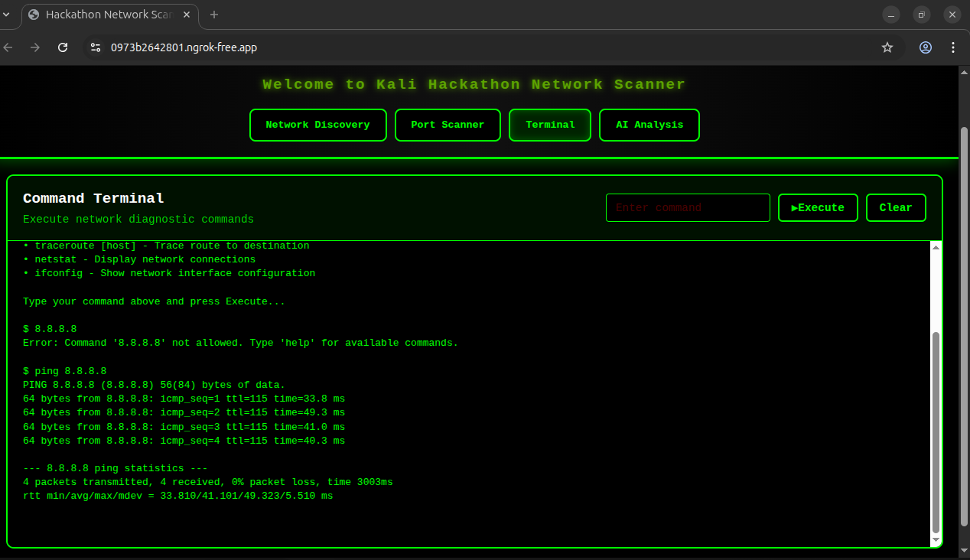
Task: Restore the browser window size
Action: [x=922, y=15]
